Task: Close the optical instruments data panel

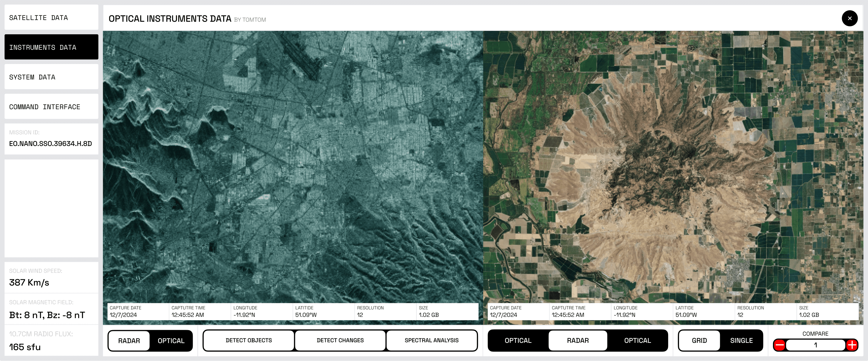Action: 849,18
